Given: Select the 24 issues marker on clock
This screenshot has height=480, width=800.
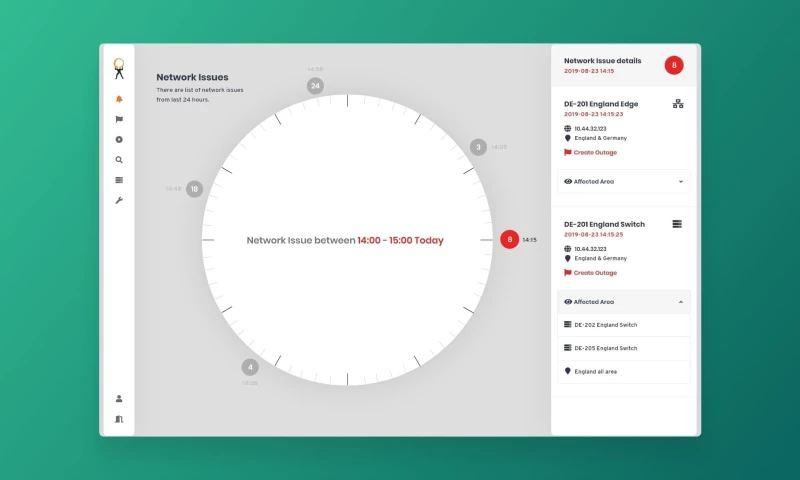Looking at the screenshot, I should (x=315, y=86).
